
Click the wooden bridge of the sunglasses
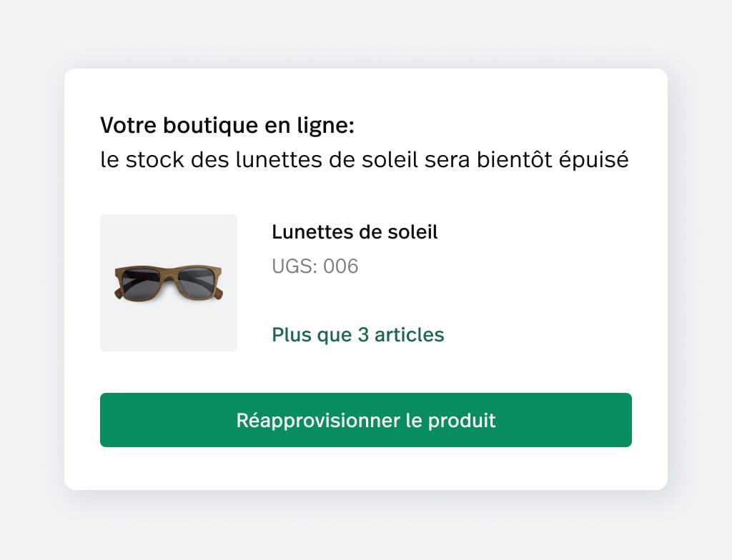[x=168, y=275]
